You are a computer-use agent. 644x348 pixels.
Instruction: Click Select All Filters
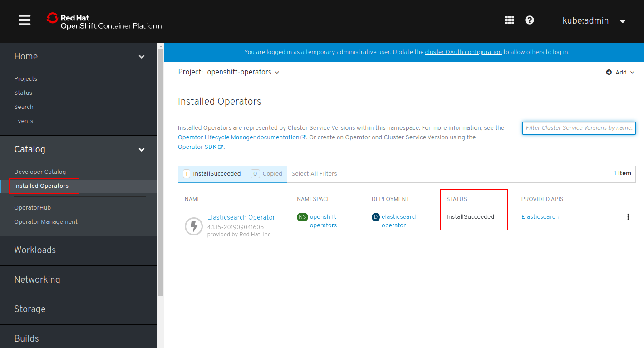click(x=314, y=174)
